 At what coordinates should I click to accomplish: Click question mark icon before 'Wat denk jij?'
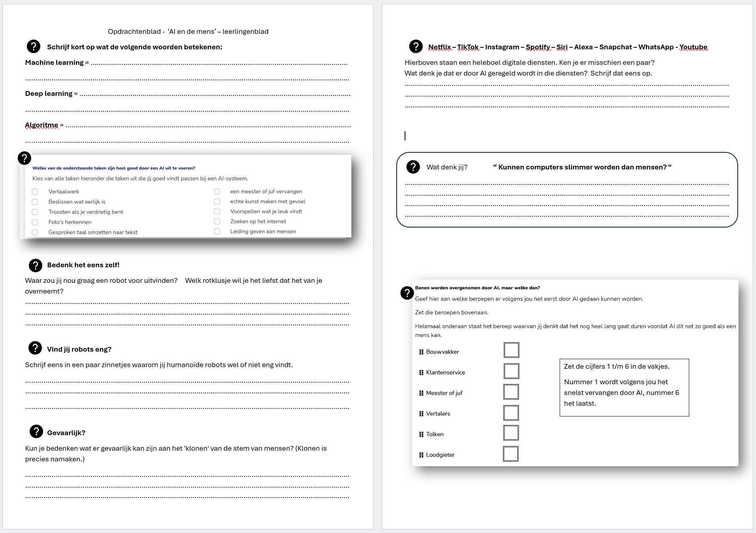[413, 167]
